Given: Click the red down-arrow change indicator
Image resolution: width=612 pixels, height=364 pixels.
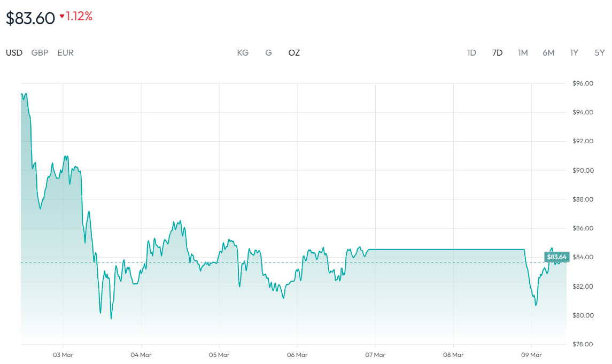Looking at the screenshot, I should 62,17.
